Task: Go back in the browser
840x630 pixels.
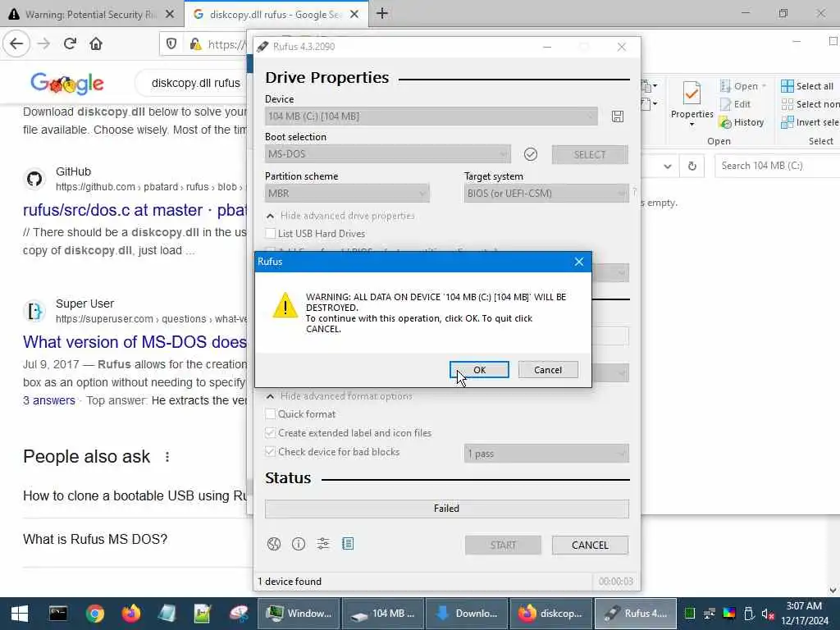Action: (x=16, y=43)
